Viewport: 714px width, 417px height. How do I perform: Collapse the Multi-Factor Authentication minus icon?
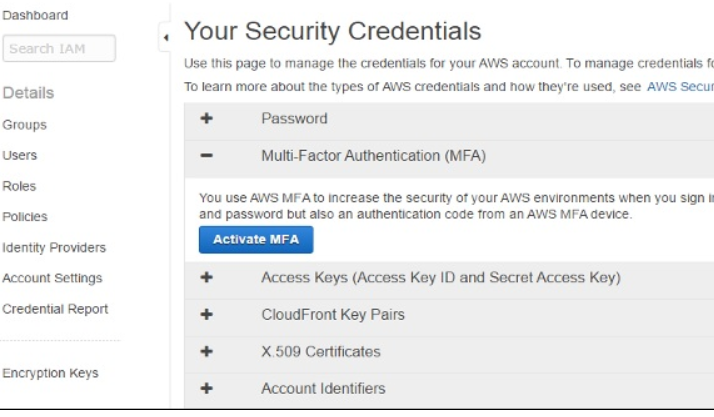207,156
